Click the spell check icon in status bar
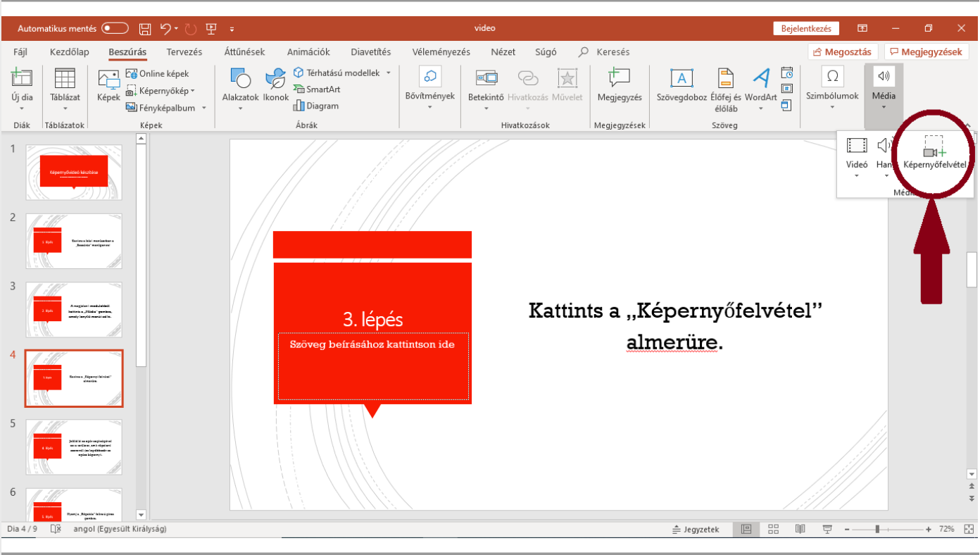This screenshot has height=555, width=980. (56, 529)
